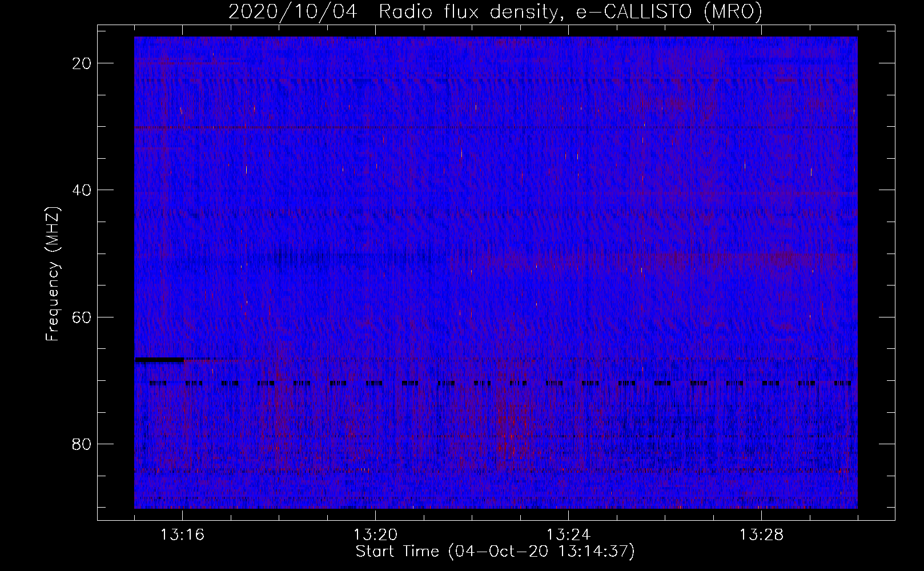924x571 pixels.
Task: Click the 20 MHz frequency tick label
Action: point(82,63)
